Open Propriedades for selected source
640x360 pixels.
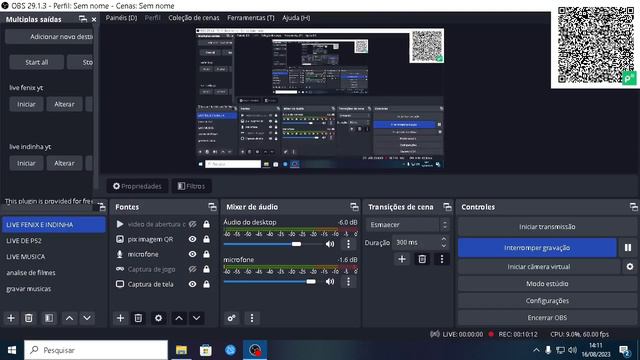pyautogui.click(x=137, y=186)
